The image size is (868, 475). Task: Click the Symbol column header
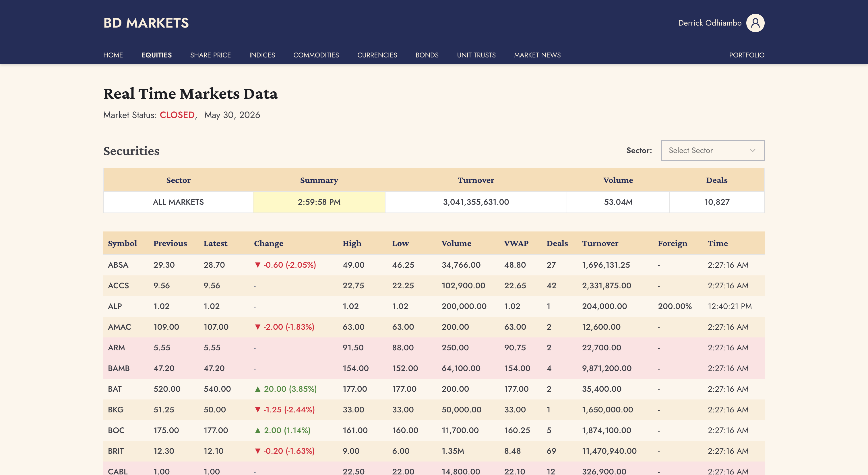122,243
